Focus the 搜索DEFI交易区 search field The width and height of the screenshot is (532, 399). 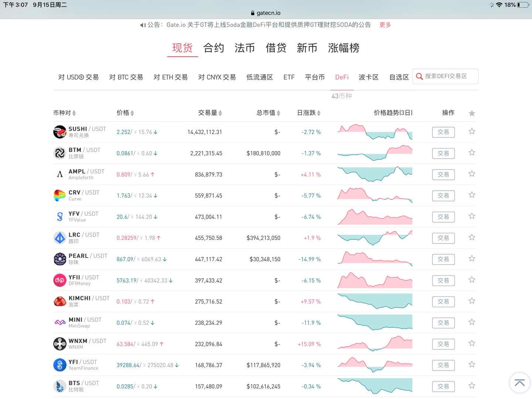click(x=445, y=76)
